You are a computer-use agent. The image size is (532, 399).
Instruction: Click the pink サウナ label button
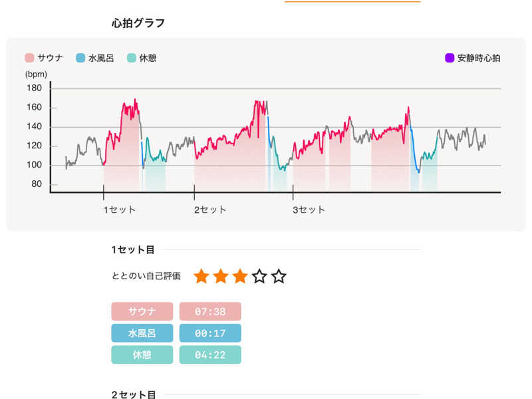pos(142,311)
